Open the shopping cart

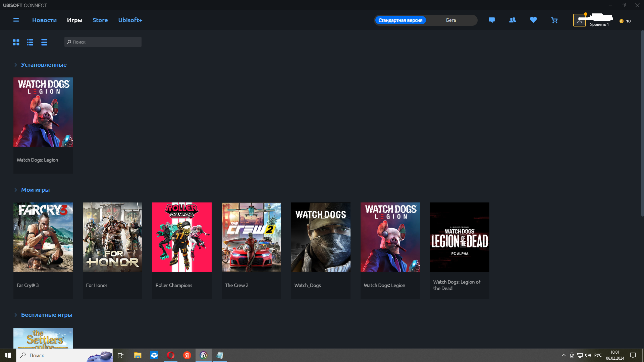[x=554, y=20]
